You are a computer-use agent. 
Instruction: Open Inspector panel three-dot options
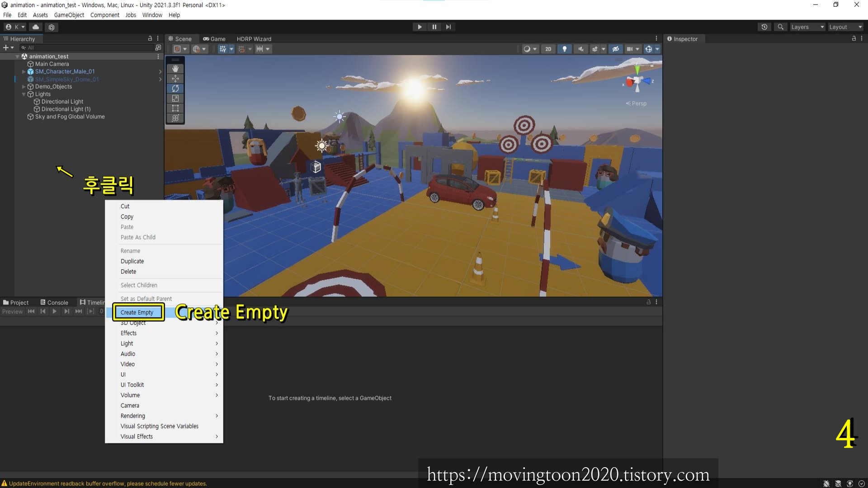click(x=862, y=38)
